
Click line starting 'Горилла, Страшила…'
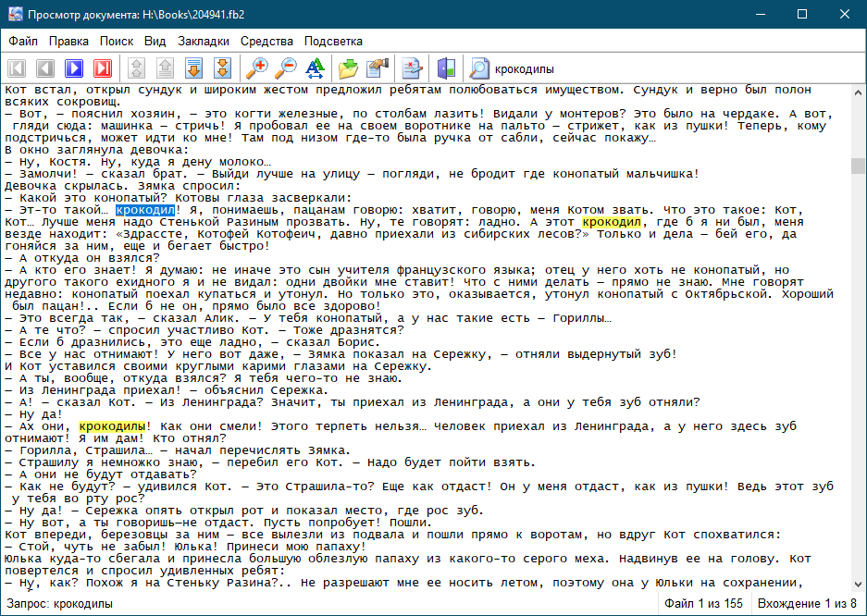coord(178,450)
